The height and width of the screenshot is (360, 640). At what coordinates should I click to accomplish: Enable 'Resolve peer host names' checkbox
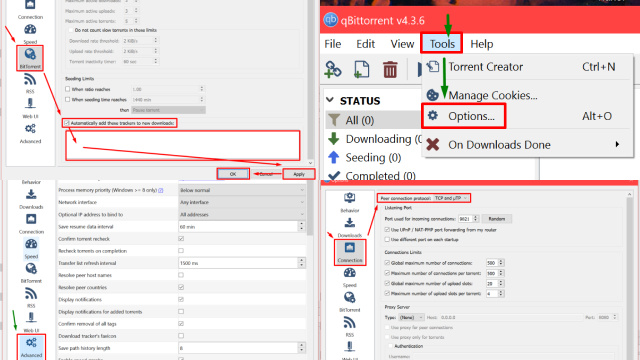point(181,275)
